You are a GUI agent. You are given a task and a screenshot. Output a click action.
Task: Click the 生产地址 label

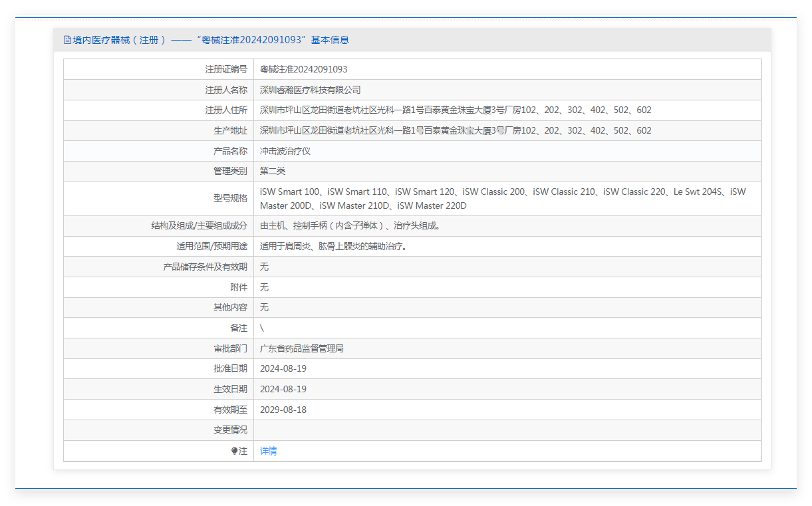click(x=230, y=130)
